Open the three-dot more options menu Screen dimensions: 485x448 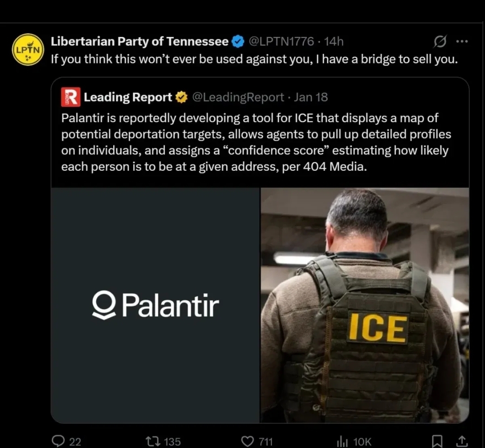pyautogui.click(x=462, y=42)
